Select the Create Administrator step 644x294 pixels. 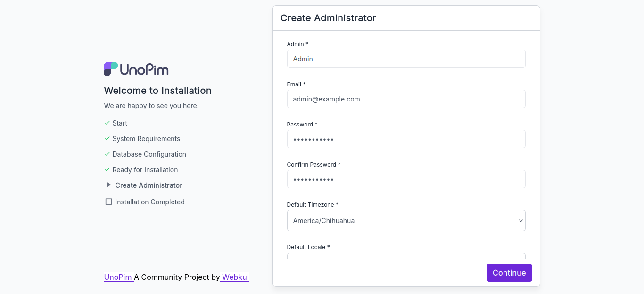[x=149, y=185]
